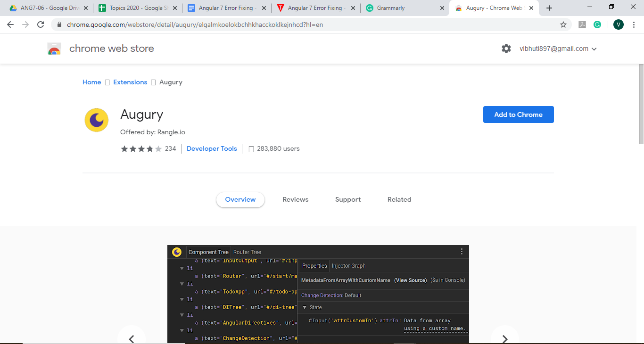This screenshot has height=344, width=644.
Task: Click the Component Tree tab in screenshot
Action: coord(208,252)
